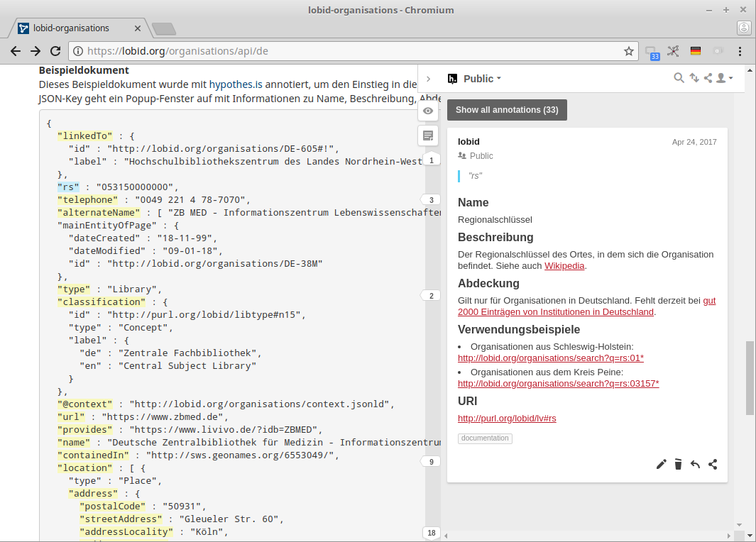Screen dimensions: 756x542
Task: Edit the lobid annotation with pencil icon
Action: click(x=661, y=464)
